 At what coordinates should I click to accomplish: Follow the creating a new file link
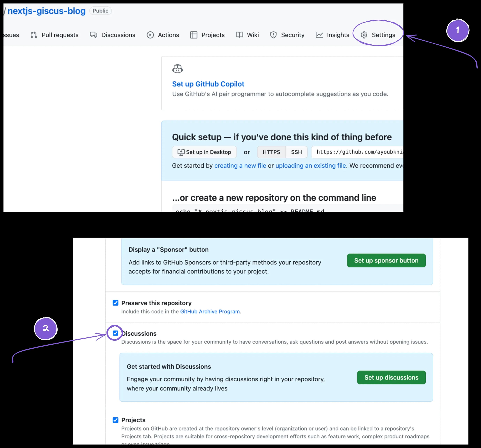240,166
